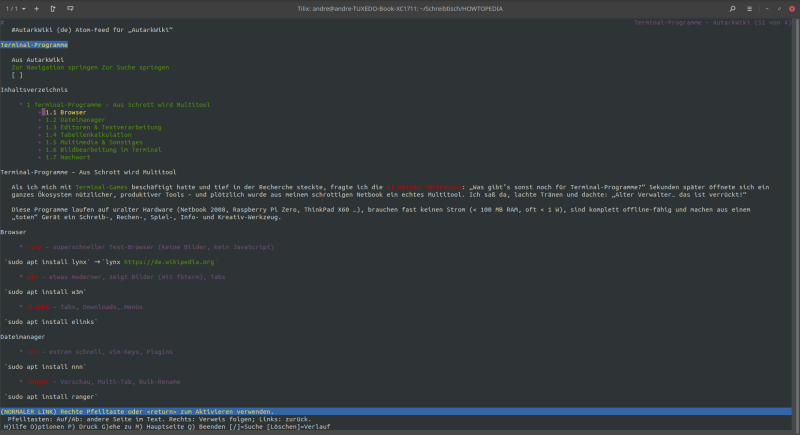Click the 'Inhaltsverzeichnis' heading

(34, 90)
